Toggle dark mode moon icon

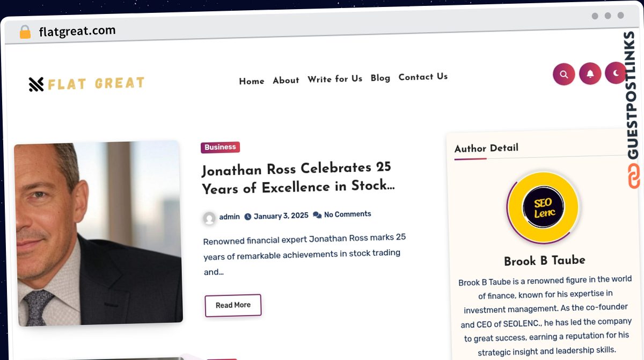coord(616,73)
